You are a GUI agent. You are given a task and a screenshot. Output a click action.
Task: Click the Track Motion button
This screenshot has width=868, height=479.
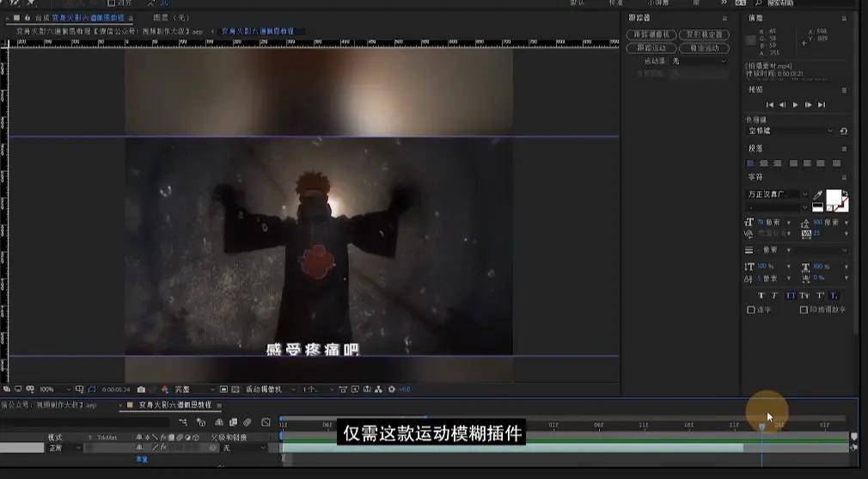[651, 48]
